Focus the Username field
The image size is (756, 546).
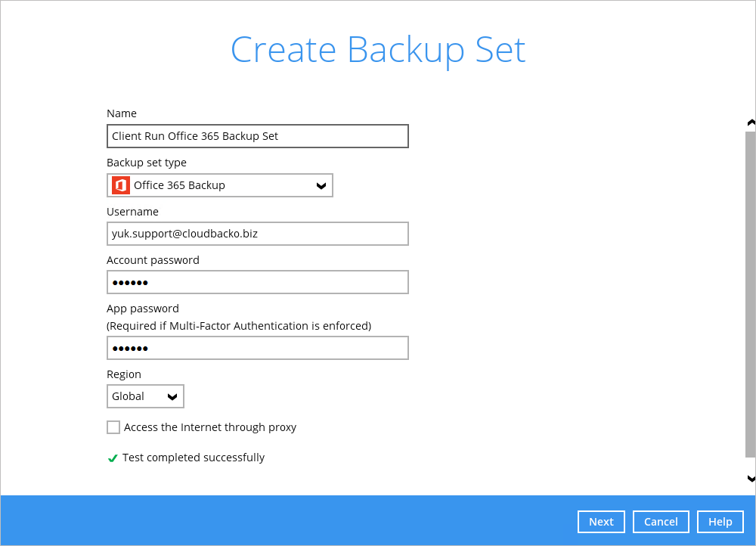(258, 234)
